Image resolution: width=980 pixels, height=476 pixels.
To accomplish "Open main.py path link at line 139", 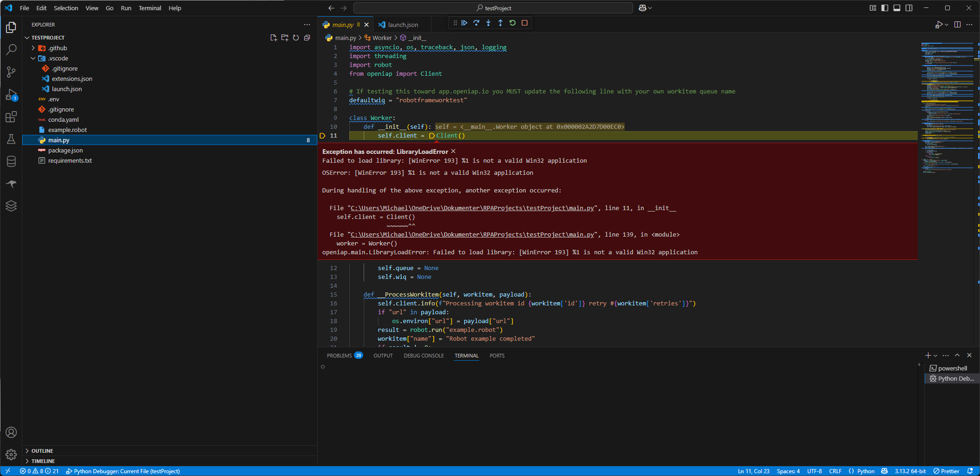I will pos(472,235).
